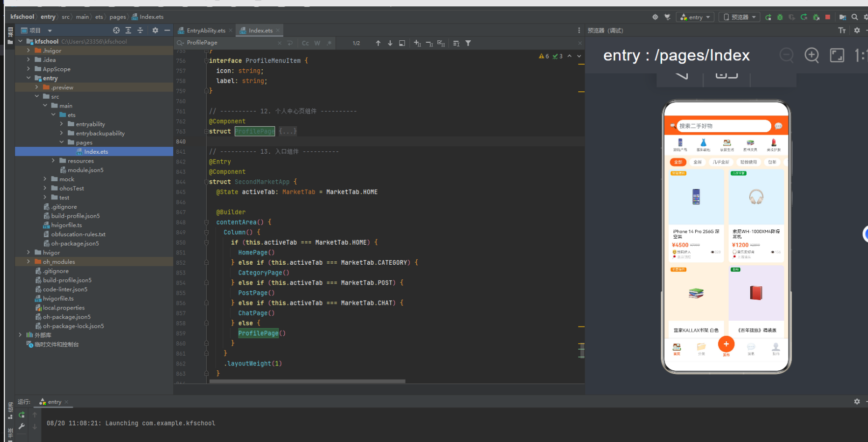Tap the orange plus 发布 button in phone preview
Screen dimensions: 868x442
[x=726, y=344]
